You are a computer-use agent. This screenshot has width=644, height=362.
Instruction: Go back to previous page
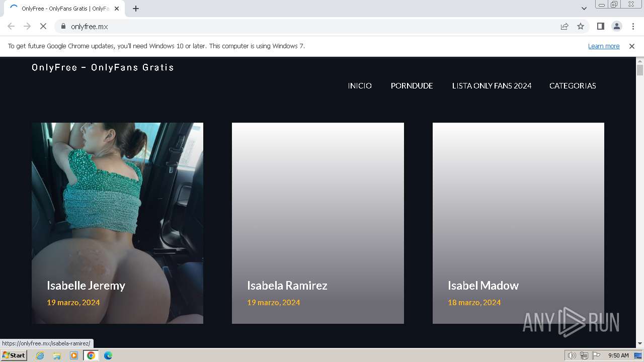tap(11, 26)
